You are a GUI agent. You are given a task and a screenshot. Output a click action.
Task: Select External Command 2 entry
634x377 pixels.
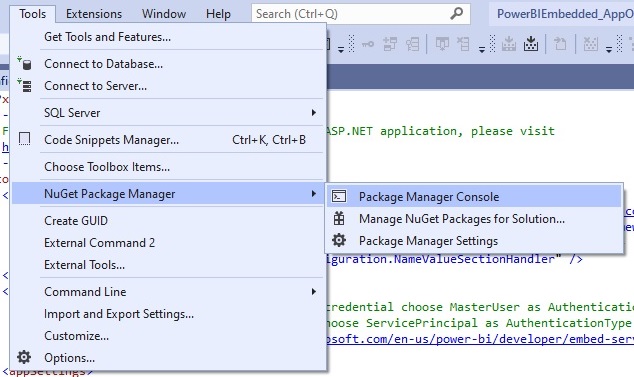[168, 243]
